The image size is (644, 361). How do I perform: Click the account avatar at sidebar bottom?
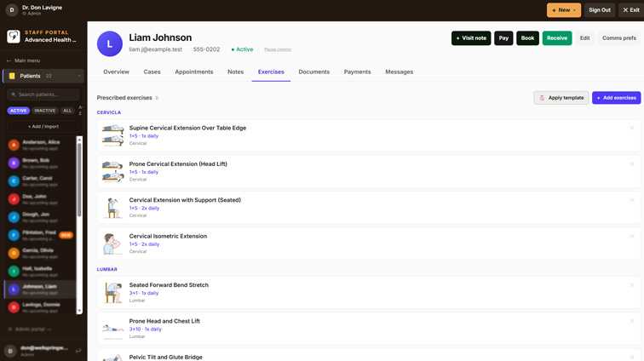pos(10,351)
